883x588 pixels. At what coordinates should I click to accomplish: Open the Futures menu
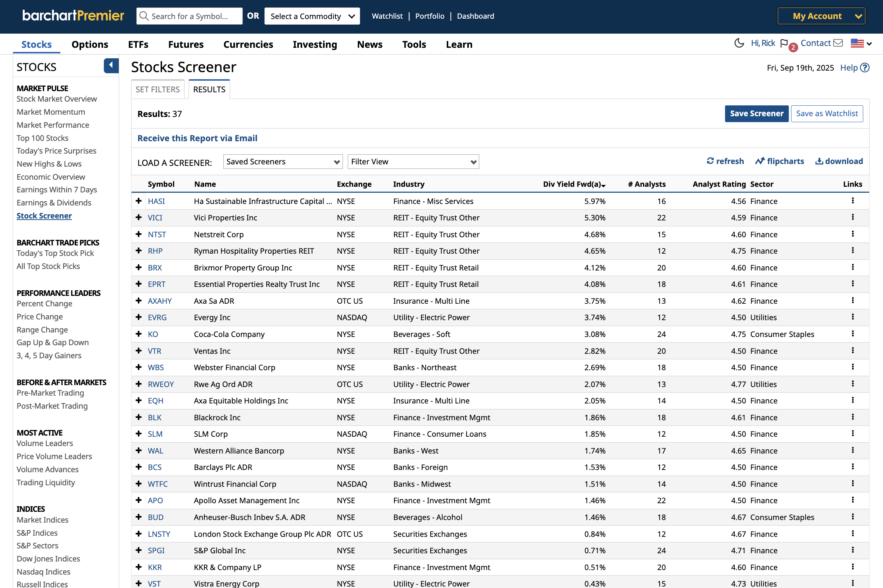coord(186,44)
